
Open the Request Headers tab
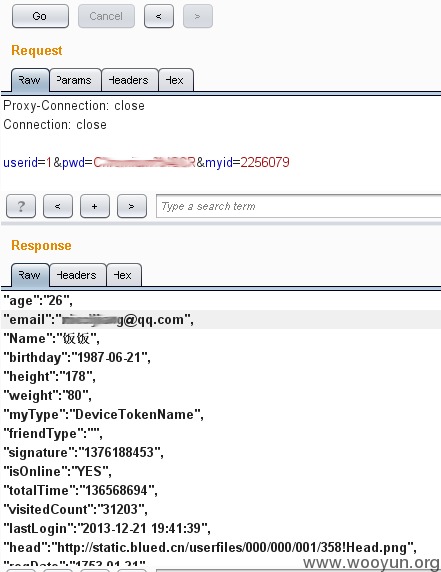pos(130,80)
